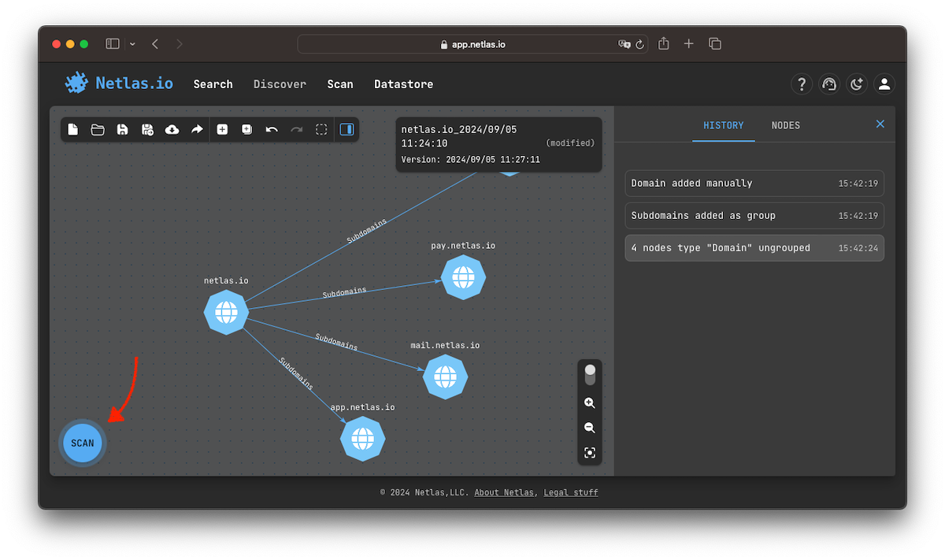
Task: Click the blue SCAN button
Action: coord(83,443)
